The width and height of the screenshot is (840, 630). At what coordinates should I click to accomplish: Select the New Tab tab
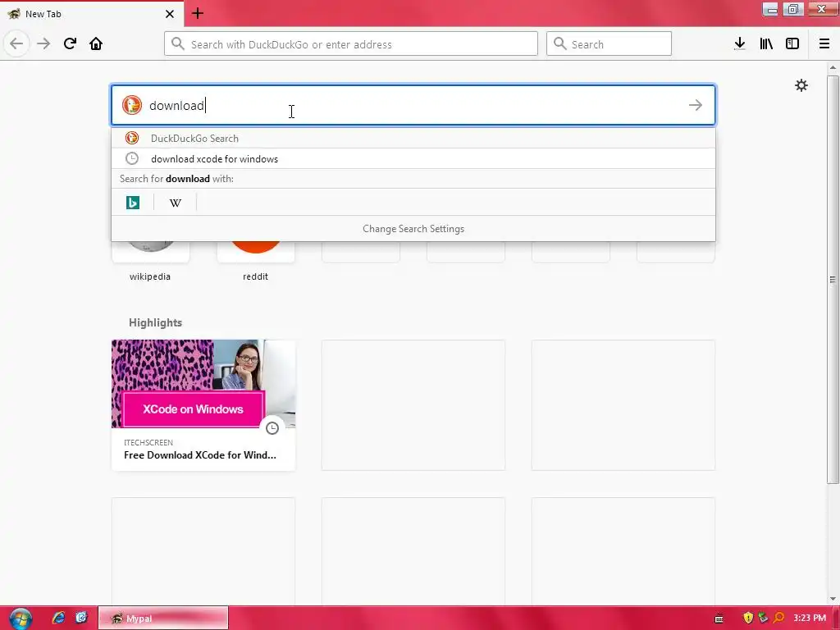[91, 14]
